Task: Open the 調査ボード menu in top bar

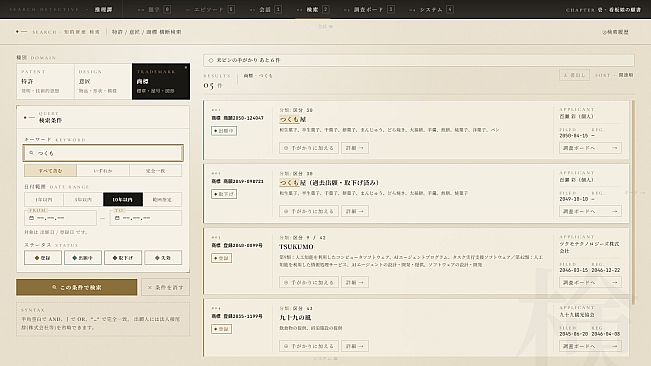Action: click(369, 9)
